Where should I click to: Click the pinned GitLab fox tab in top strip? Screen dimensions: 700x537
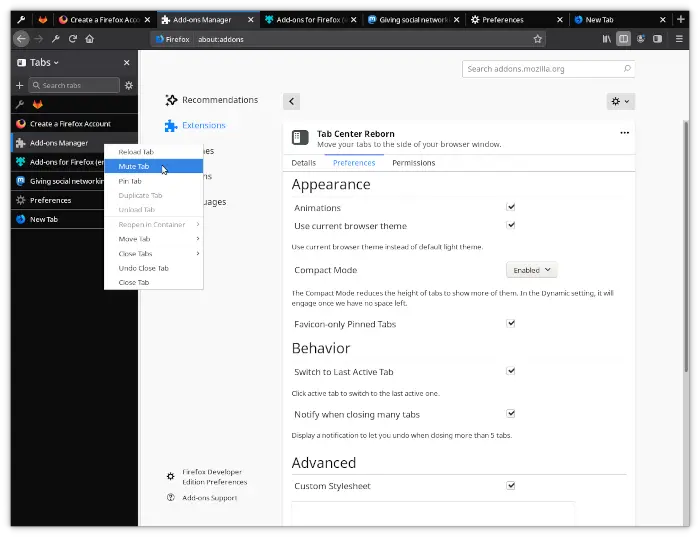[43, 20]
